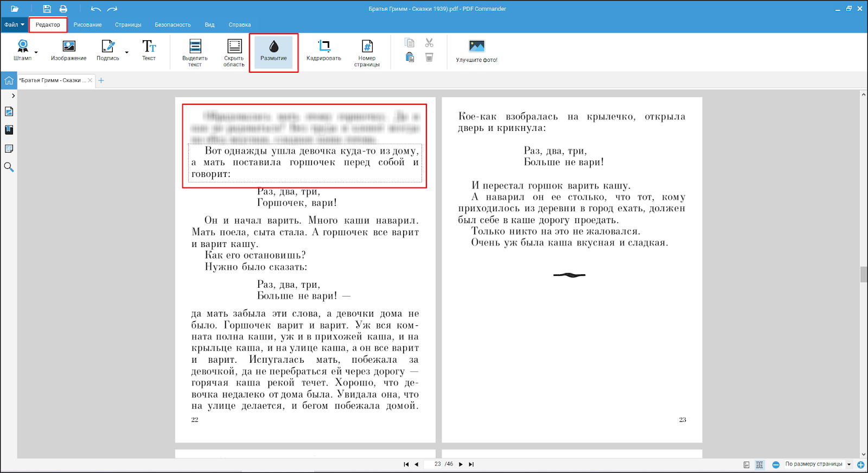
Task: Click the scrollbar up arrow
Action: 863,94
